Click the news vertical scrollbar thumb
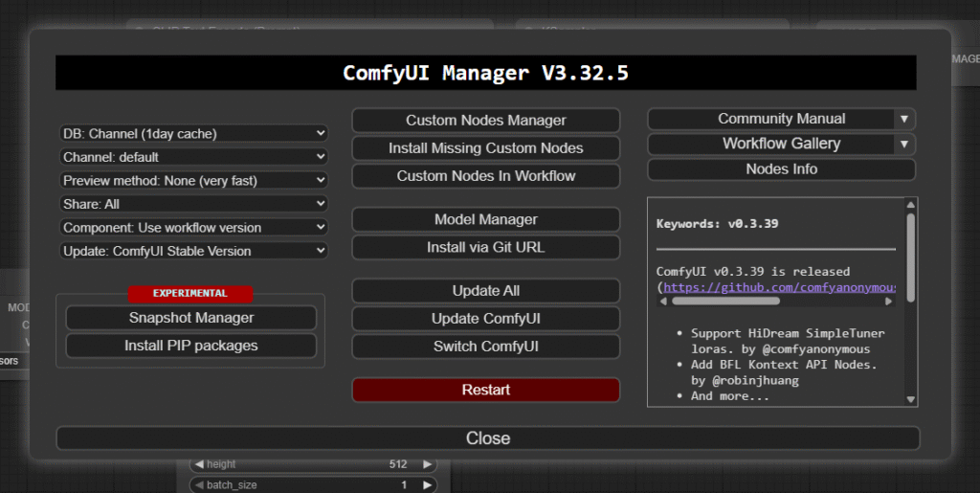Image resolution: width=980 pixels, height=493 pixels. (x=911, y=258)
